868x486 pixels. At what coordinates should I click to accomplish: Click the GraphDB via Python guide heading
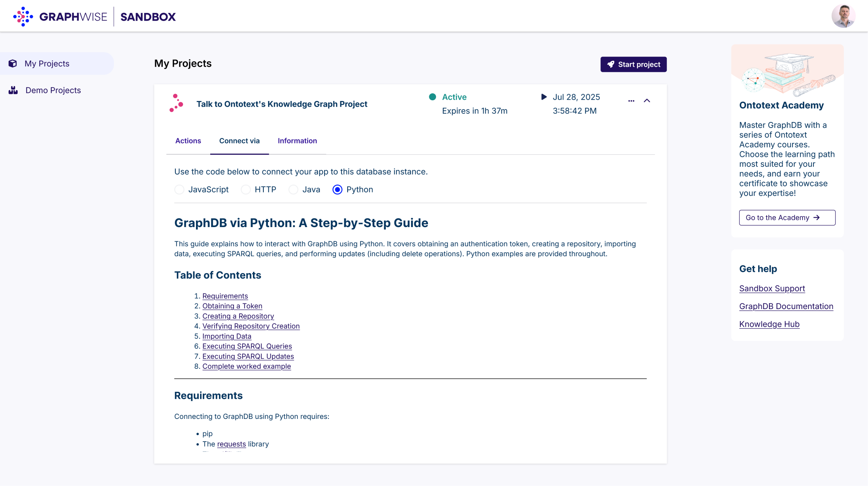tap(301, 223)
